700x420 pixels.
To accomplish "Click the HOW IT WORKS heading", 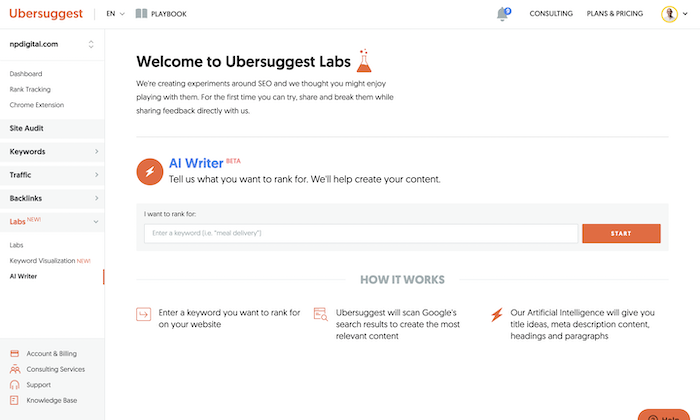I will (402, 280).
